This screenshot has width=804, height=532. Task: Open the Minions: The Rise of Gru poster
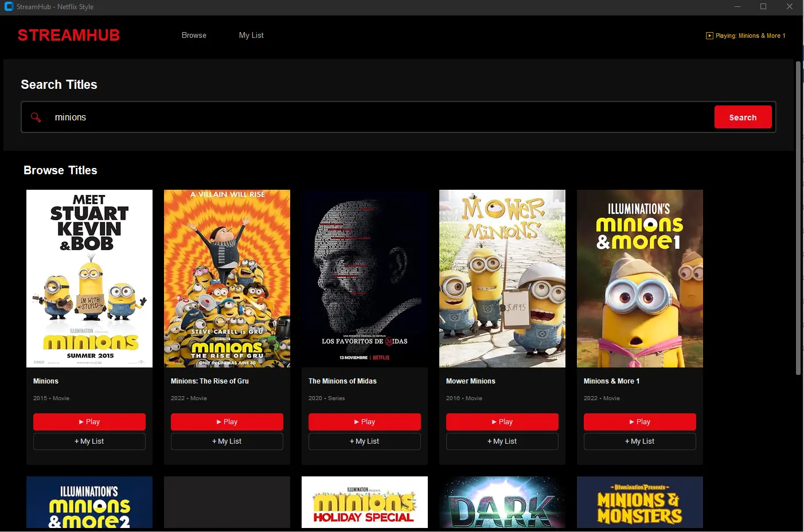point(227,279)
